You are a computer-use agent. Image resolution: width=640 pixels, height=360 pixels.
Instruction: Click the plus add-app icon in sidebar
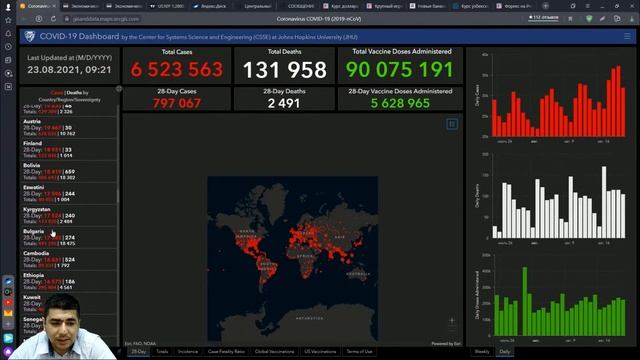(8, 324)
